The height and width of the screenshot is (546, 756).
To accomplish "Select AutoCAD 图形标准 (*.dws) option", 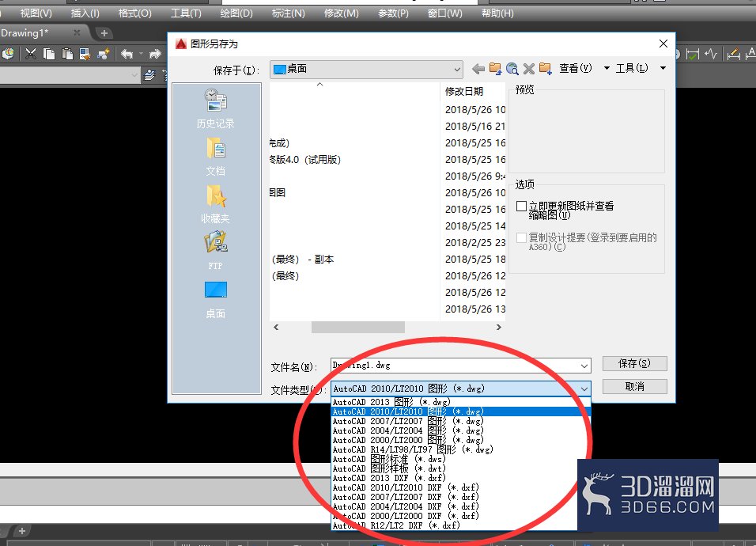I will pyautogui.click(x=460, y=459).
